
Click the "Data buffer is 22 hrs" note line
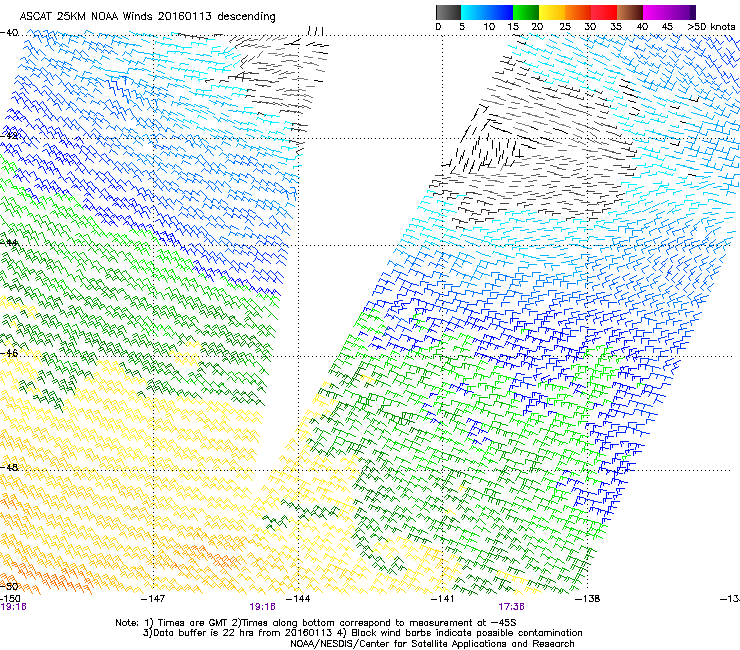[x=362, y=633]
